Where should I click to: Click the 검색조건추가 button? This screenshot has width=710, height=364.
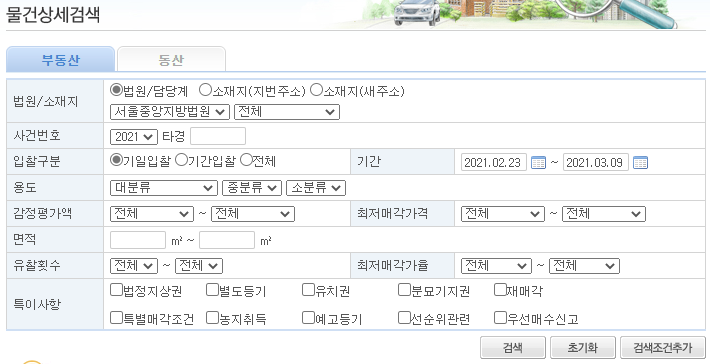[663, 348]
